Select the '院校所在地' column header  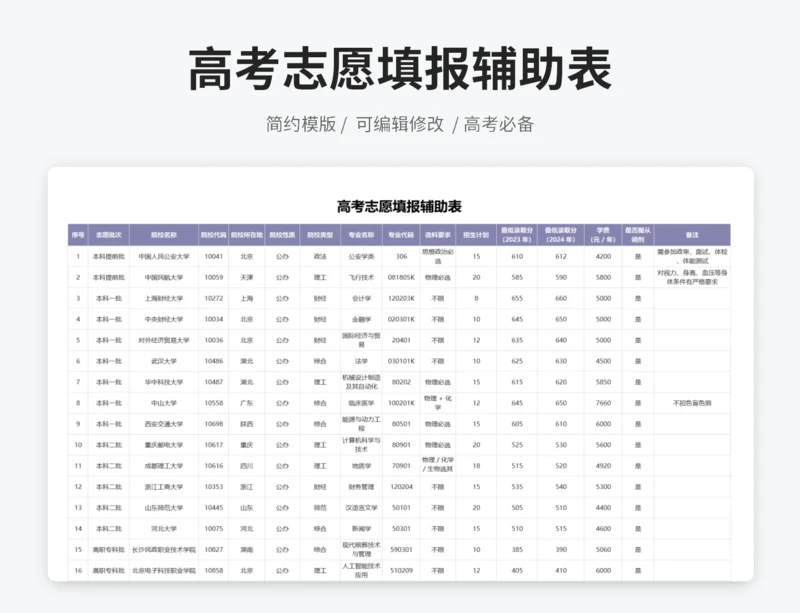[x=247, y=235]
